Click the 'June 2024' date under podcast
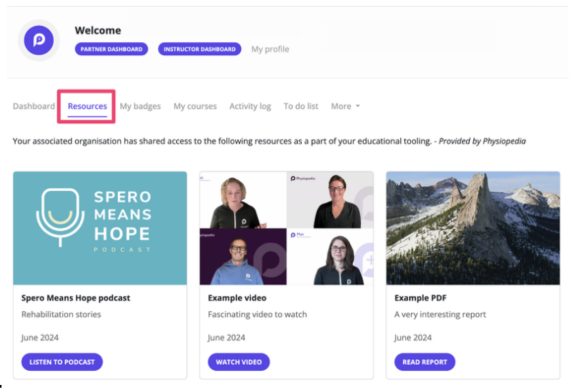The image size is (571, 392). tap(40, 338)
